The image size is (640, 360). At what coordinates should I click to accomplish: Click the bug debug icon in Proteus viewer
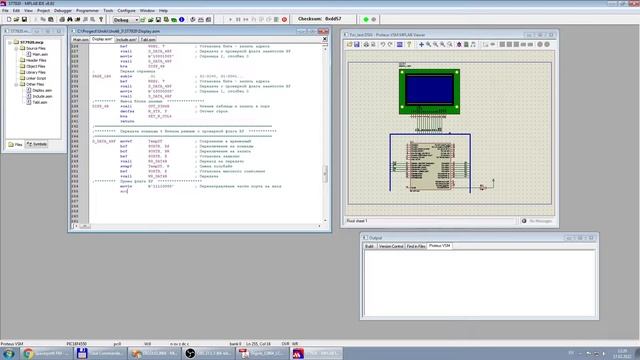pos(459,44)
